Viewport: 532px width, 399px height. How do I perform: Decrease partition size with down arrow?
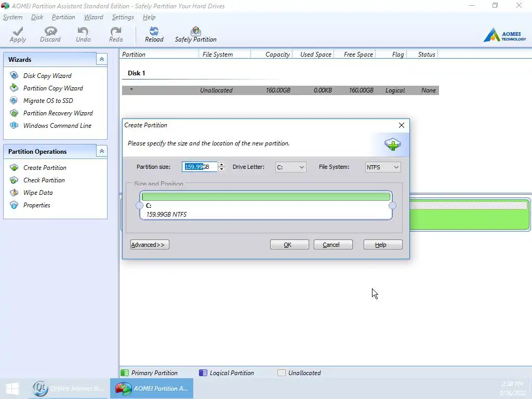[x=221, y=169]
